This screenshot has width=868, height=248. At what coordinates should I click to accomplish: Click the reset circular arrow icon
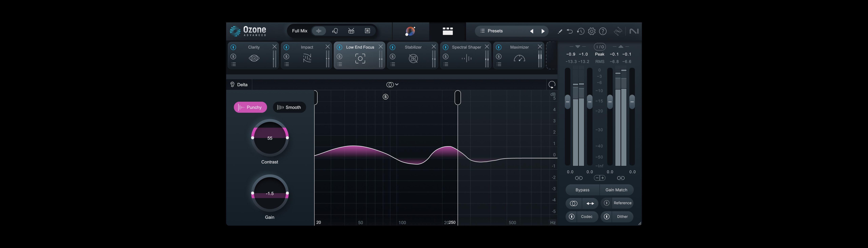[552, 85]
